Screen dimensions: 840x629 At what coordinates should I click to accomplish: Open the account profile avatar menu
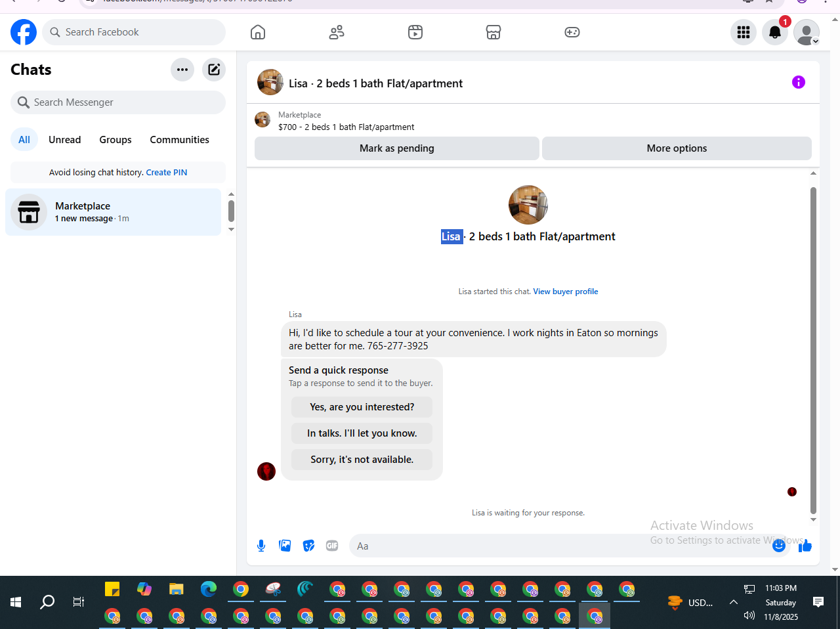coord(807,32)
